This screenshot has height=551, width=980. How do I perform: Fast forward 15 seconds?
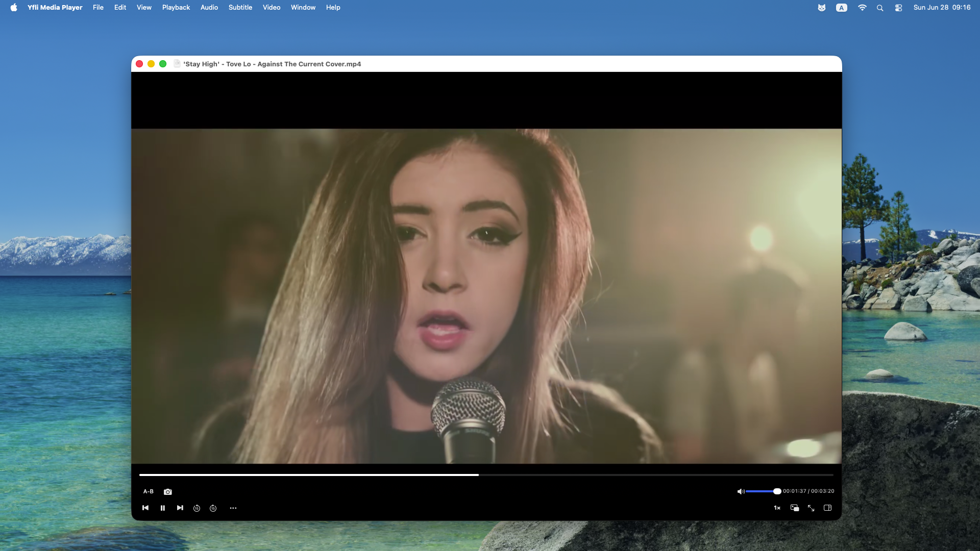[x=213, y=508]
